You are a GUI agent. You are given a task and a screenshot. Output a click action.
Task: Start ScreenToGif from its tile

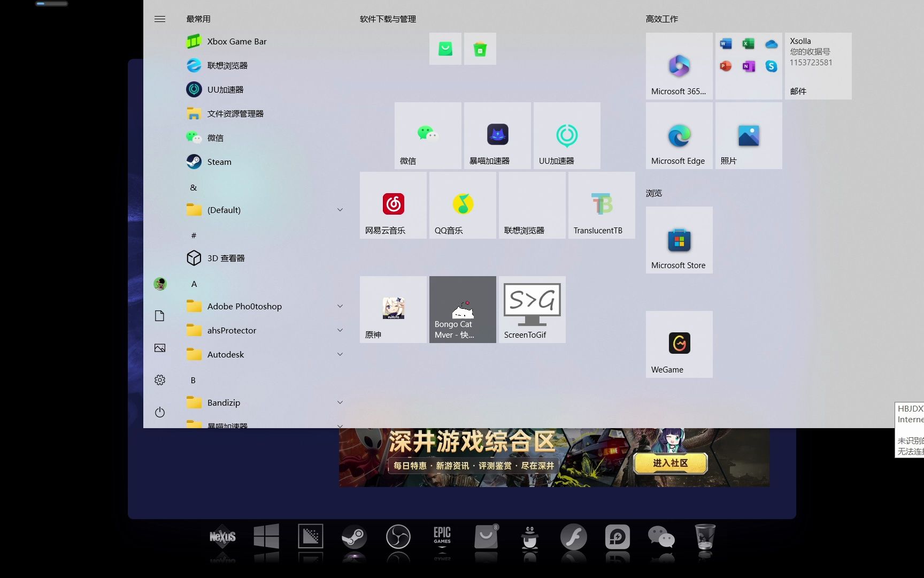tap(532, 309)
